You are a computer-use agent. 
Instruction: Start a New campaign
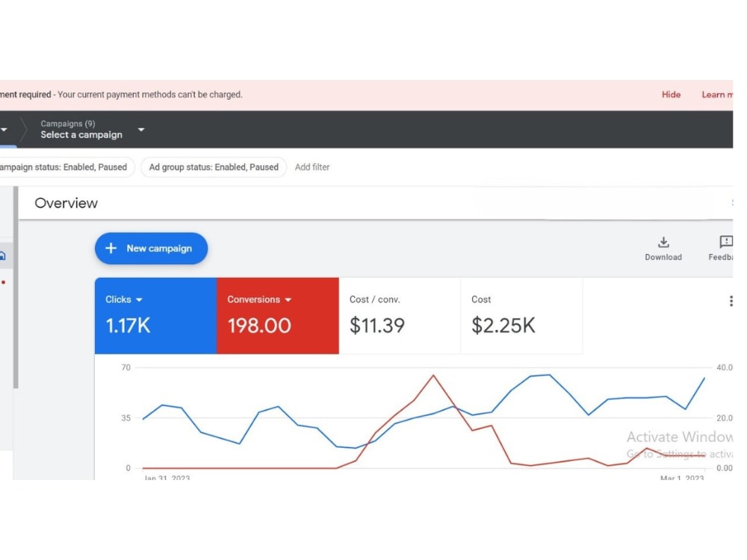(x=151, y=249)
